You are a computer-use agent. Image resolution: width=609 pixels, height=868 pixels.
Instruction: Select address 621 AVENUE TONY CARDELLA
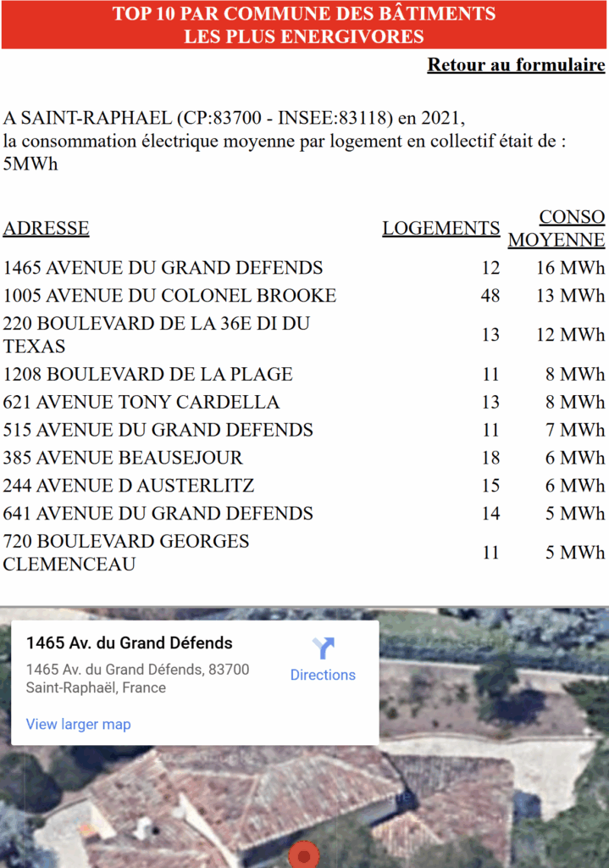pyautogui.click(x=141, y=401)
